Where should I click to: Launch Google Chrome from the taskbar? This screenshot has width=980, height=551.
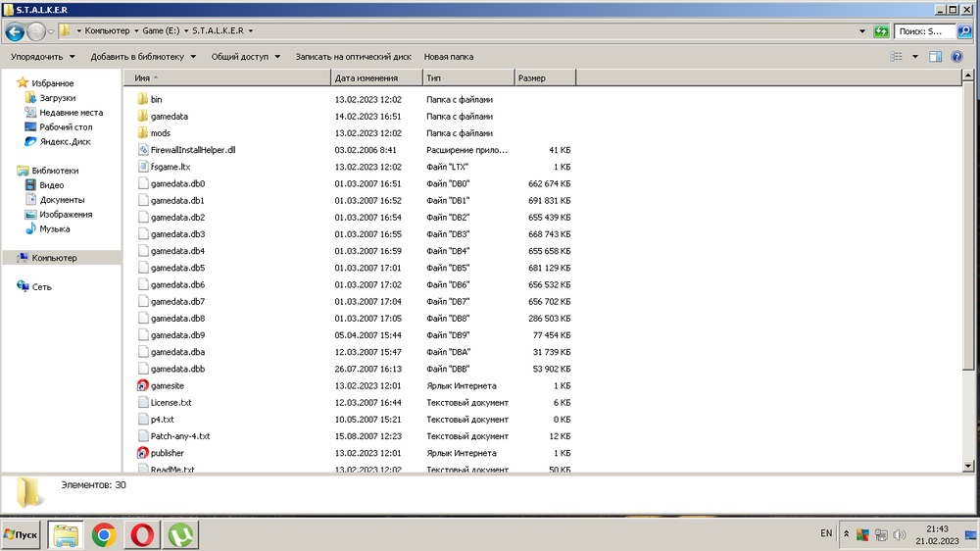click(104, 535)
